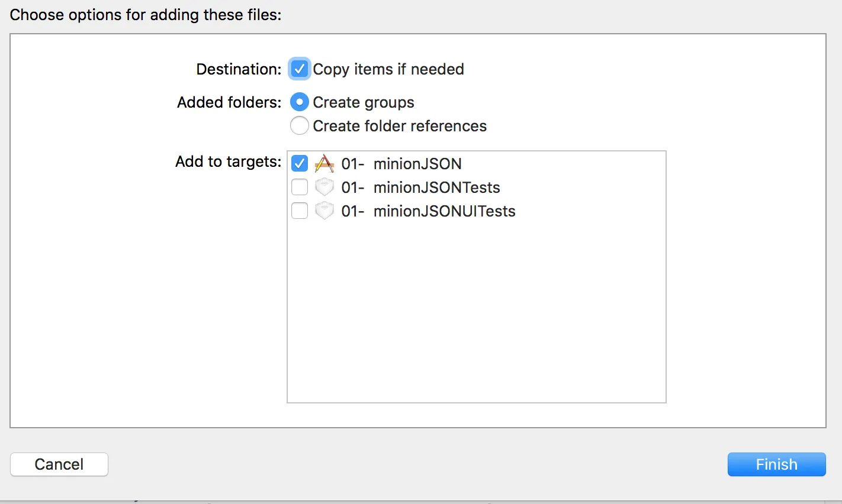The width and height of the screenshot is (842, 504).
Task: Click the 'Create folder references' label text
Action: [400, 126]
